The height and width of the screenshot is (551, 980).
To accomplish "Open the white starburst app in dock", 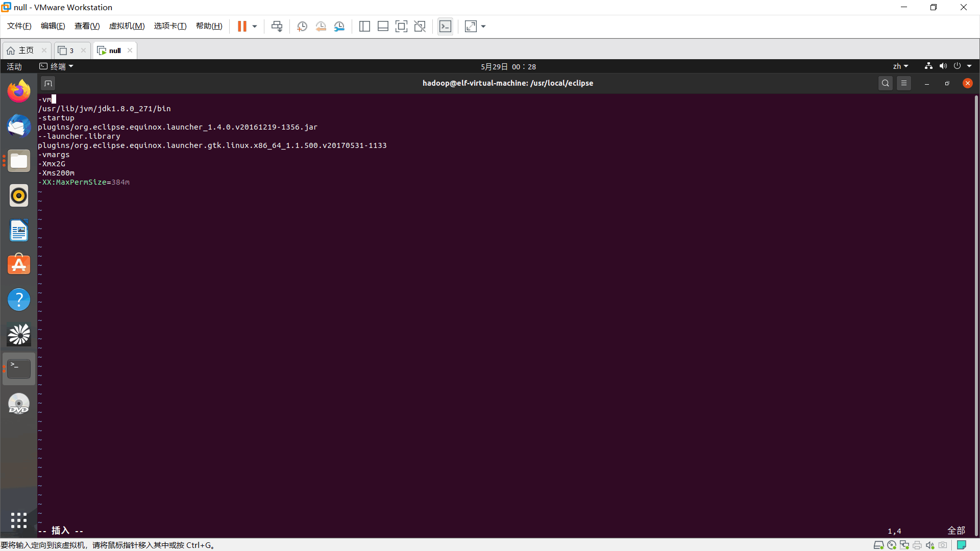I will coord(19,335).
